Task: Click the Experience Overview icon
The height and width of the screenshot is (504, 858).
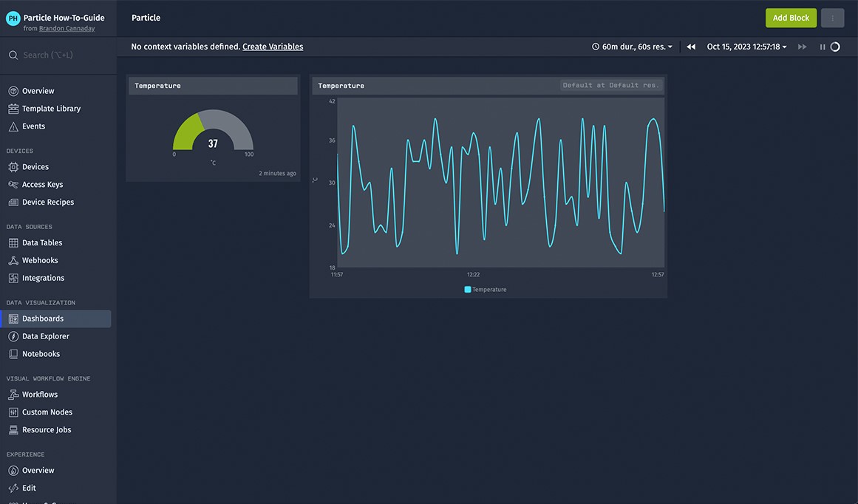Action: pyautogui.click(x=13, y=470)
